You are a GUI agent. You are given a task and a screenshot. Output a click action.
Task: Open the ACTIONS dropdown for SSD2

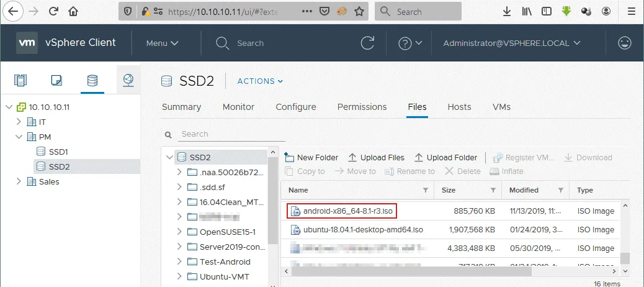click(x=260, y=81)
